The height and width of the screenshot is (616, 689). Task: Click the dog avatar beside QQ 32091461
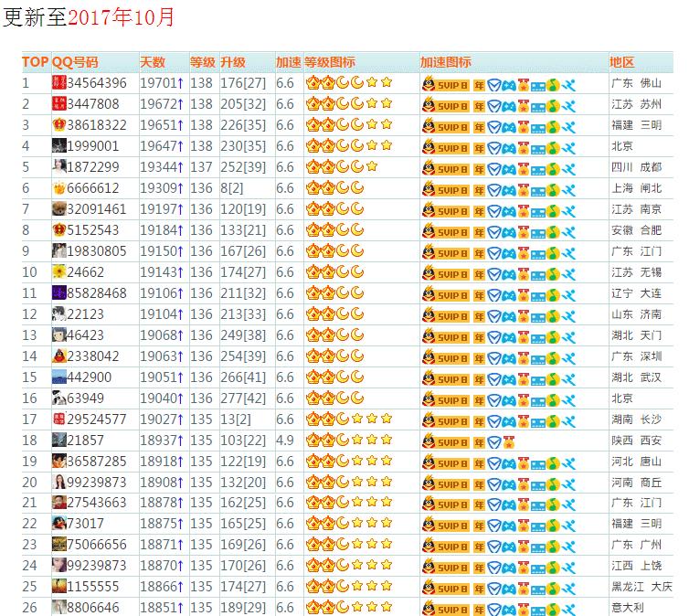tap(59, 209)
